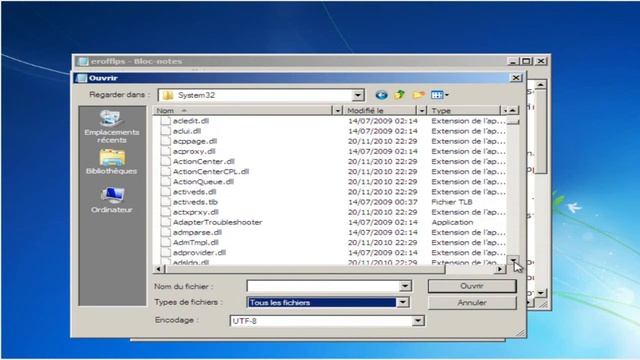Click the file icon beside adprovider.dll

point(165,253)
